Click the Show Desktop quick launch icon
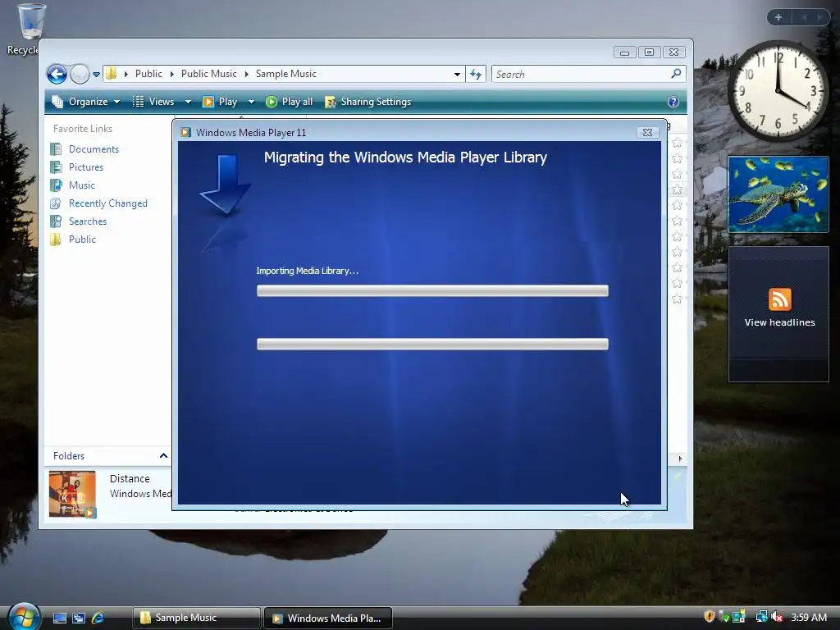 point(59,619)
